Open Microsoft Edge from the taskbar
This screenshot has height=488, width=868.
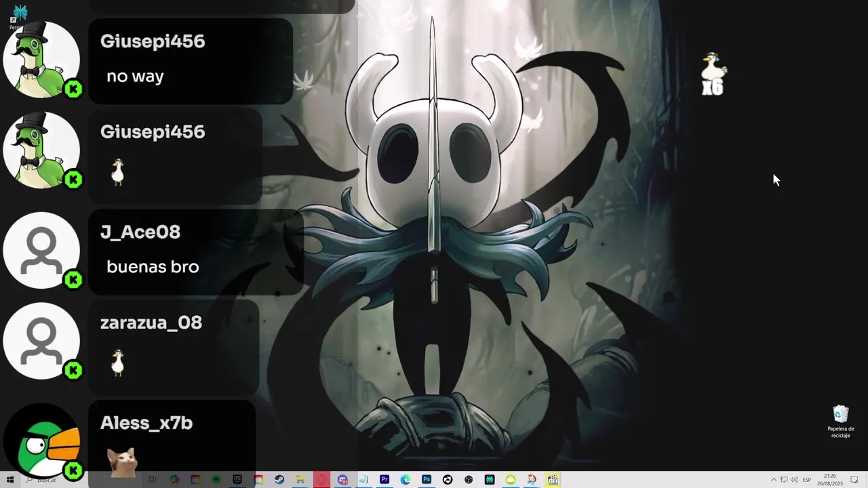pos(406,480)
